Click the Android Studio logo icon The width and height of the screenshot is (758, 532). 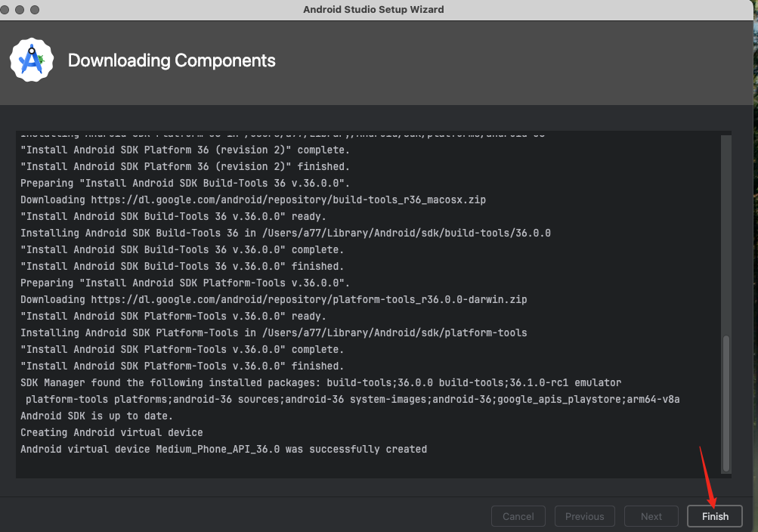[x=32, y=60]
